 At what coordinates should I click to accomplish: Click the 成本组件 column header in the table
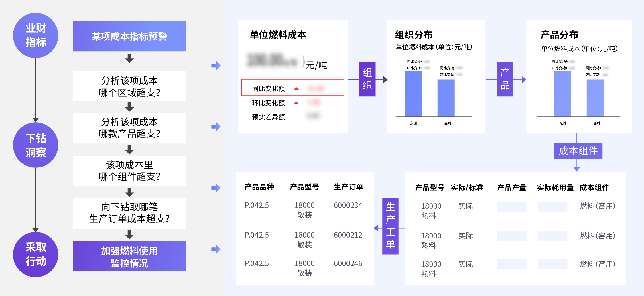[x=594, y=188]
